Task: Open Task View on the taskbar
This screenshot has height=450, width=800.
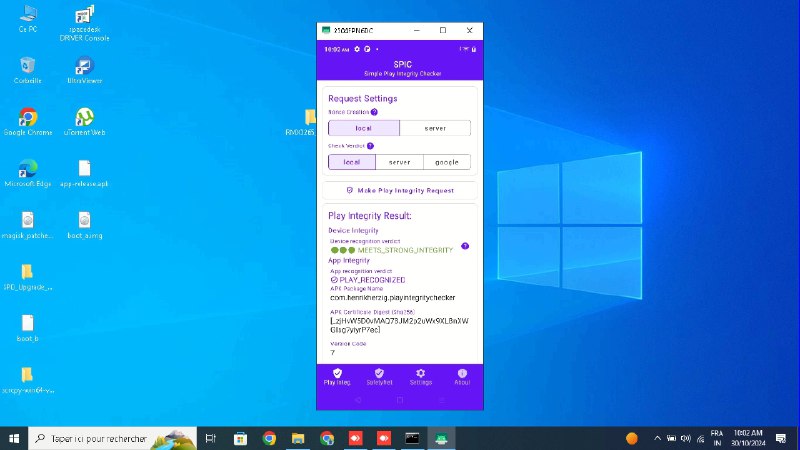Action: [x=210, y=438]
